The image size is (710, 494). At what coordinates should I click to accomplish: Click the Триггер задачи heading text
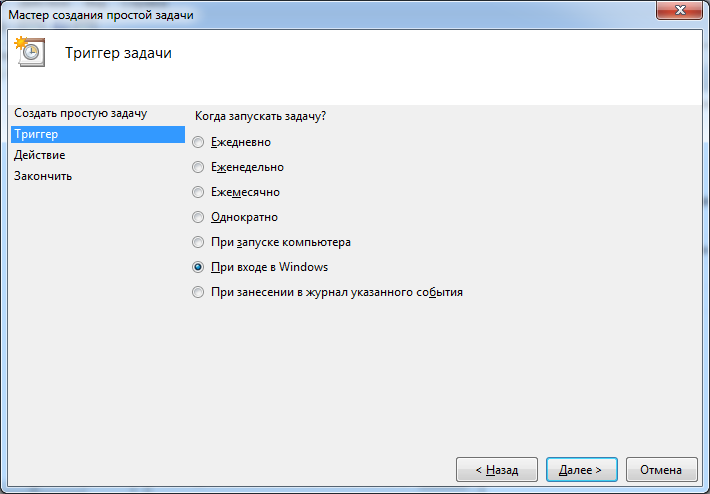tap(118, 53)
